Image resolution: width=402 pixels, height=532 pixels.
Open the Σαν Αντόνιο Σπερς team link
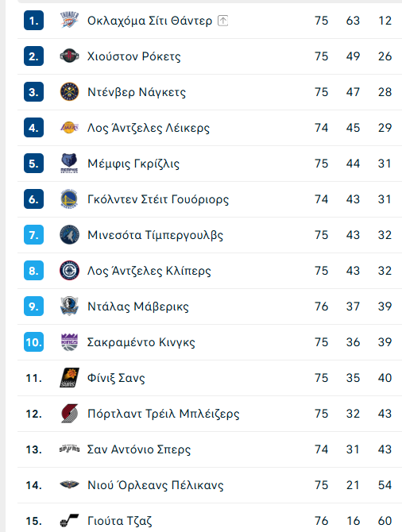(x=139, y=449)
